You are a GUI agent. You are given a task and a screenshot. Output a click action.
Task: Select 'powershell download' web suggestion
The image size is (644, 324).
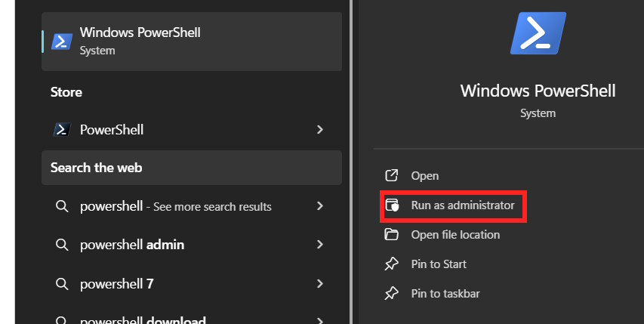tap(192, 319)
